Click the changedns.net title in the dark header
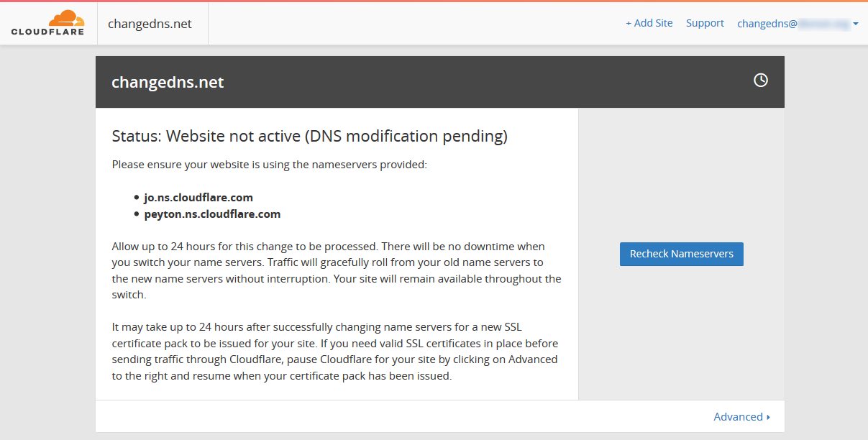868x440 pixels. pyautogui.click(x=168, y=83)
